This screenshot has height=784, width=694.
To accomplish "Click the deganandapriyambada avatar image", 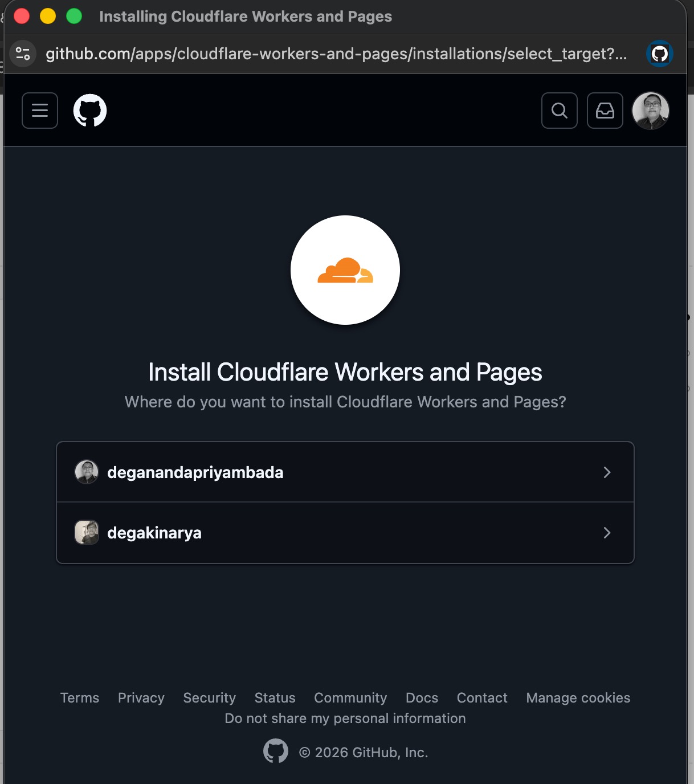I will 87,472.
